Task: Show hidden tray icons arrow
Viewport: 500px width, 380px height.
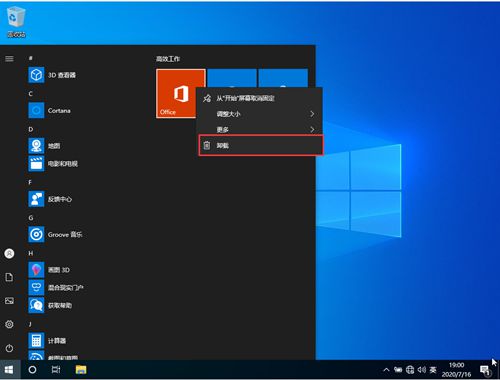Action: tap(386, 370)
